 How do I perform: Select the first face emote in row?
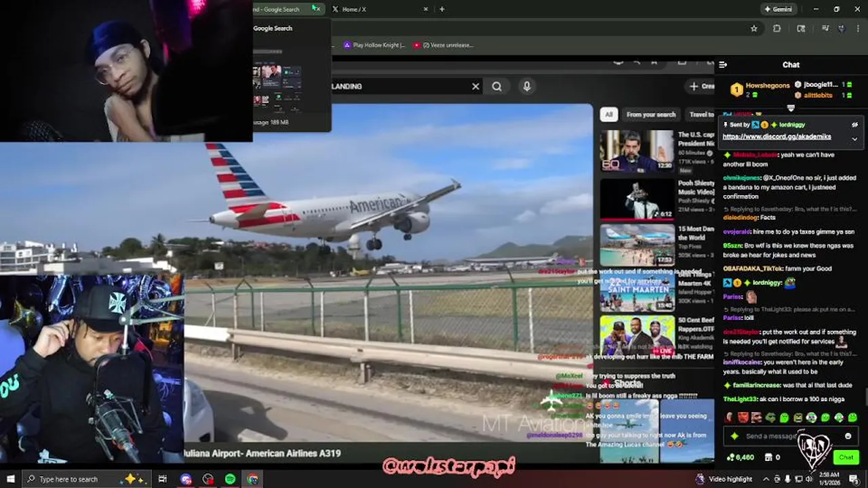pos(730,418)
